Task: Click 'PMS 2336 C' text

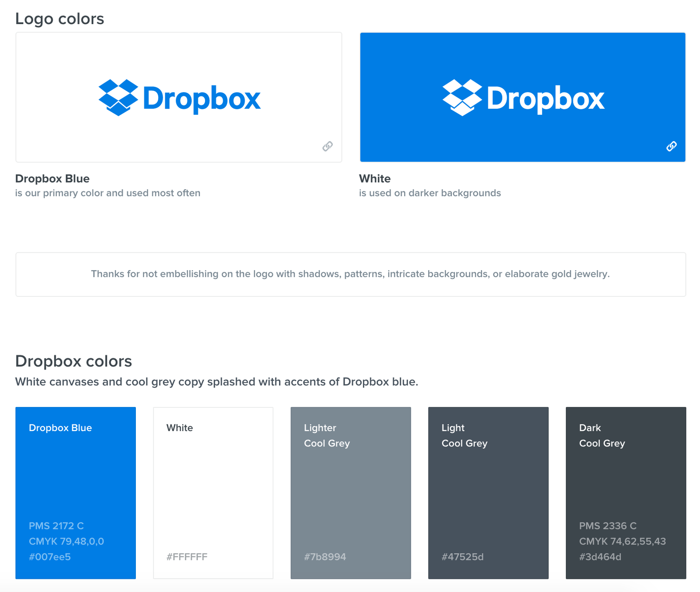Action: coord(608,526)
